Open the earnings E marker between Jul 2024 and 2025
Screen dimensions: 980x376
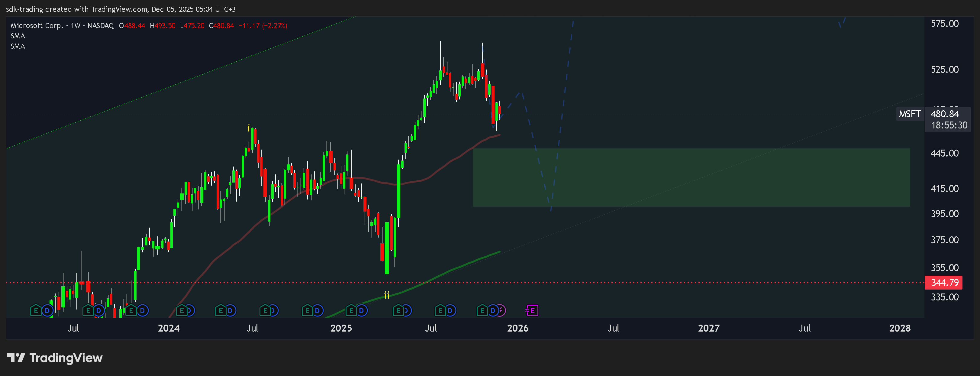308,310
